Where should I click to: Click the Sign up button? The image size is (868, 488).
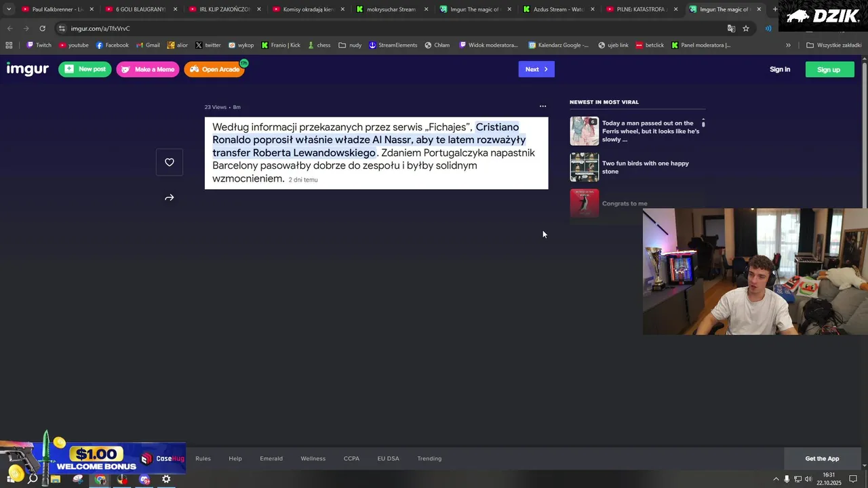829,69
